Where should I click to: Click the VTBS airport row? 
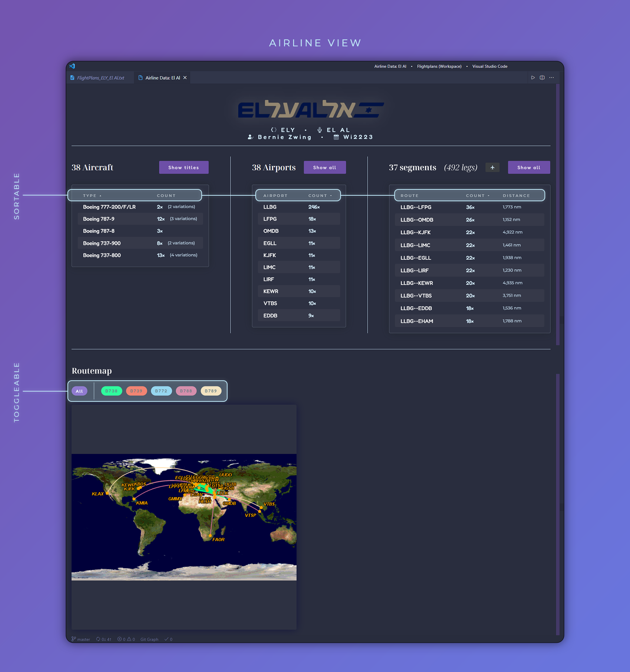pos(299,303)
